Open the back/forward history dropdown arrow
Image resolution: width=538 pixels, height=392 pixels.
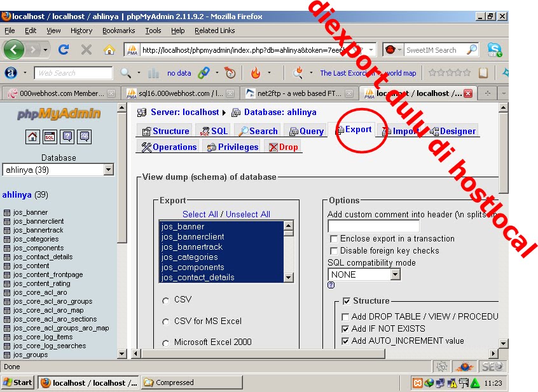(x=45, y=50)
